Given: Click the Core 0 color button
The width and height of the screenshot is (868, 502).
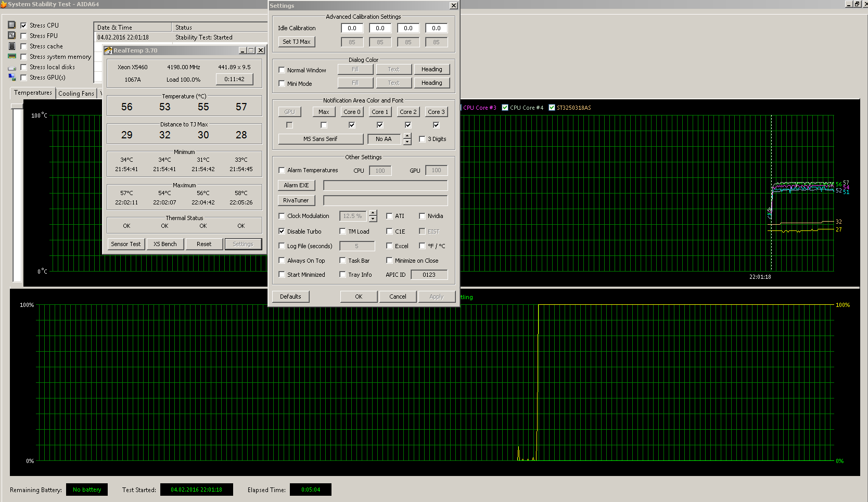Looking at the screenshot, I should pyautogui.click(x=352, y=112).
